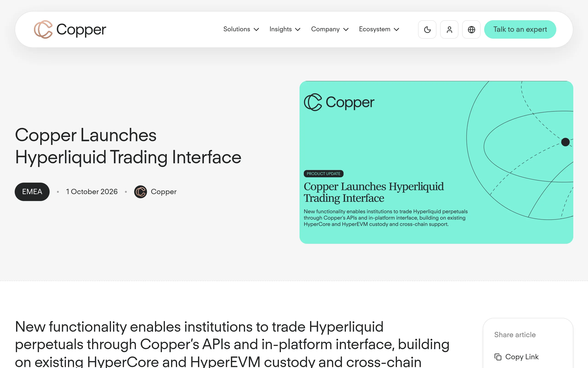Click the article intro paragraph text
This screenshot has width=588, height=368.
[x=232, y=344]
